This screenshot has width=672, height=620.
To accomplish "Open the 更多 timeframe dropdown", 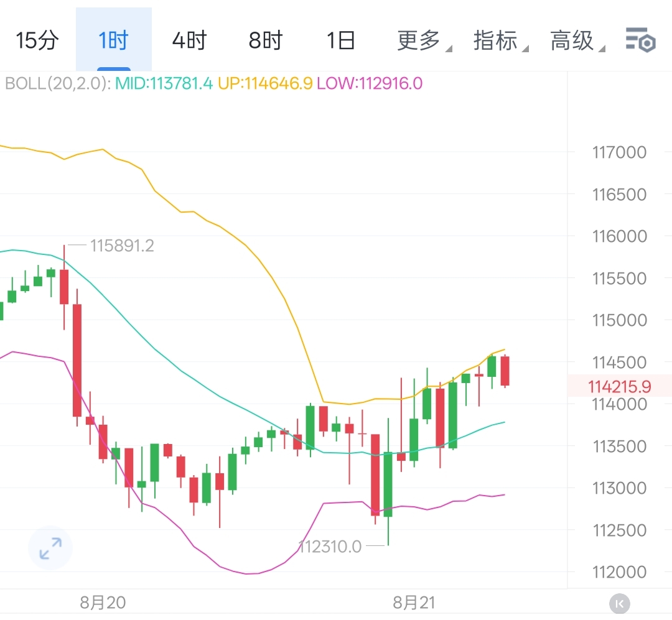I will [x=420, y=41].
